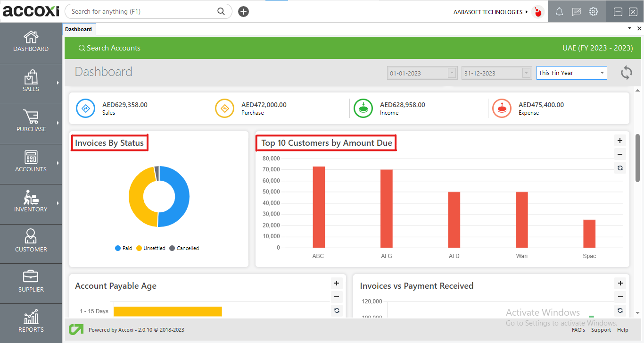This screenshot has width=644, height=343.
Task: Open the Customer module
Action: (x=31, y=242)
